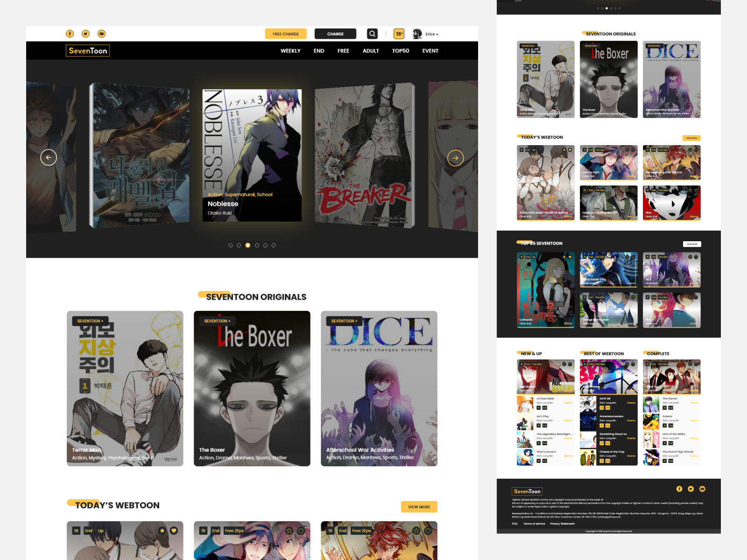Select the SAVE ME row under Best of Webtoon
The width and height of the screenshot is (747, 560).
(609, 404)
